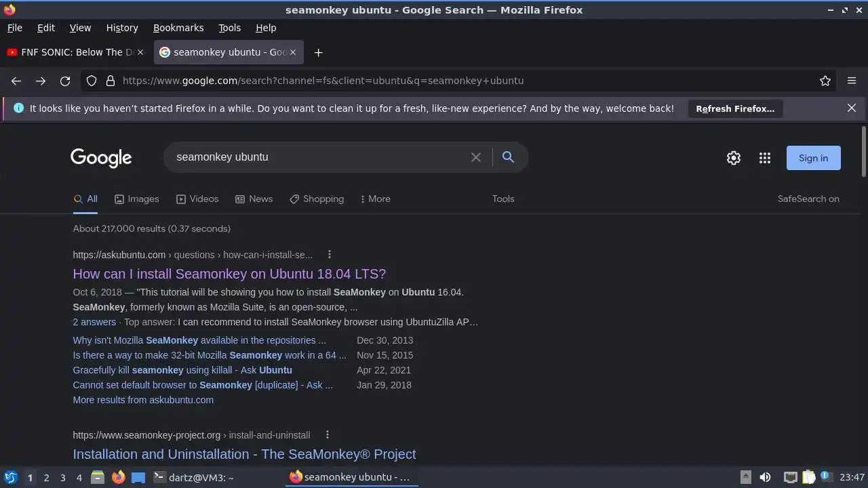Open options for seamonkey-project.org result
Viewport: 868px width, 488px height.
pyautogui.click(x=327, y=435)
